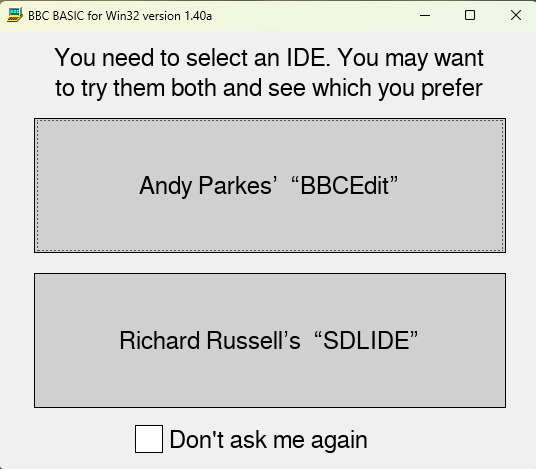The height and width of the screenshot is (469, 536).
Task: Click the blank gap between the two IDE buttons
Action: coord(270,263)
